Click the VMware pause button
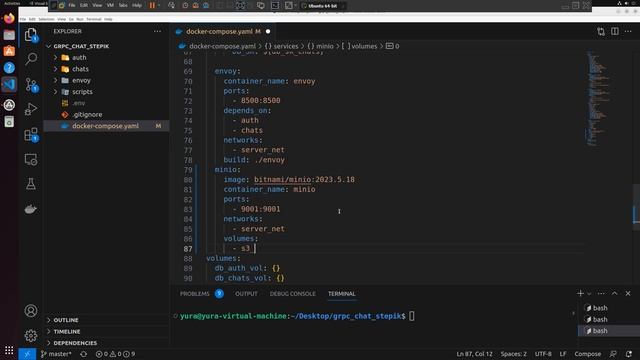This screenshot has height=360, width=640. coord(152,5)
